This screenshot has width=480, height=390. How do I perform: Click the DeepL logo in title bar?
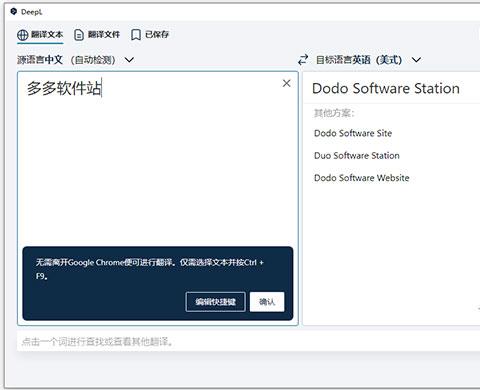[14, 12]
